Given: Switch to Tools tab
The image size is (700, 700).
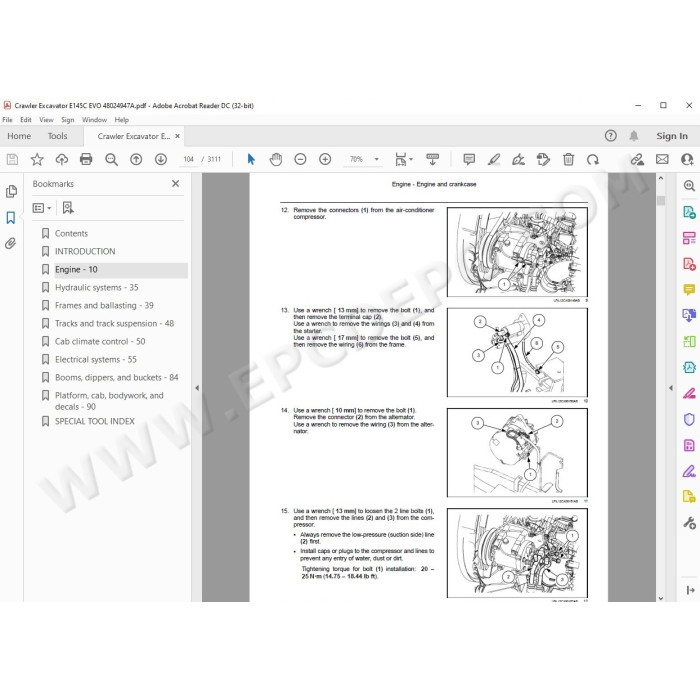Looking at the screenshot, I should pos(58,136).
